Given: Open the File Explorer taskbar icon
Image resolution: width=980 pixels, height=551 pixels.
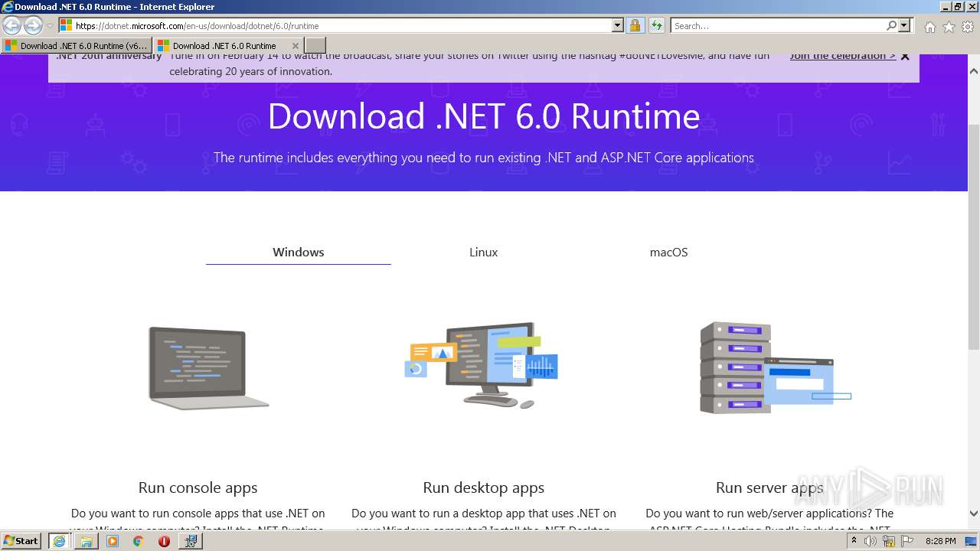Looking at the screenshot, I should [x=86, y=541].
